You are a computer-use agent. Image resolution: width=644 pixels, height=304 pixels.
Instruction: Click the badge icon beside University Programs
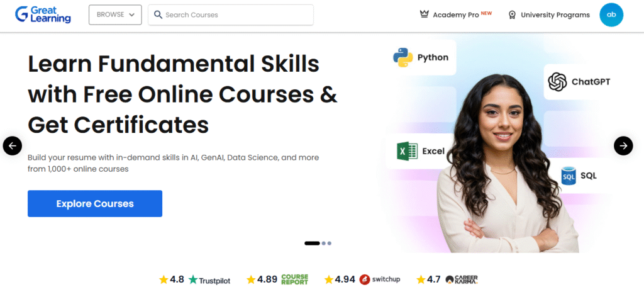click(512, 14)
